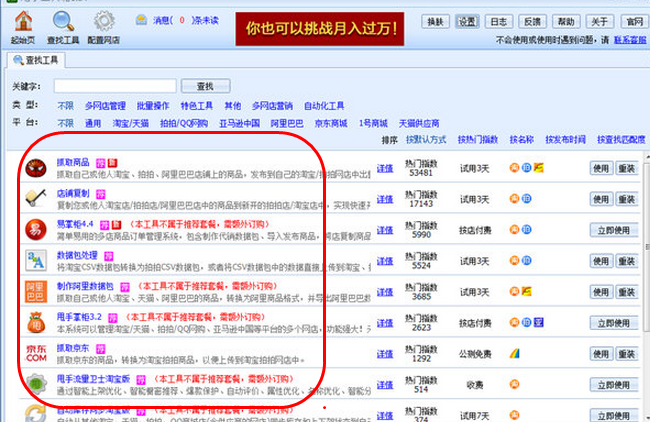Click the 店铺复制 tool icon
Viewport: 650px width, 422px height.
point(36,198)
